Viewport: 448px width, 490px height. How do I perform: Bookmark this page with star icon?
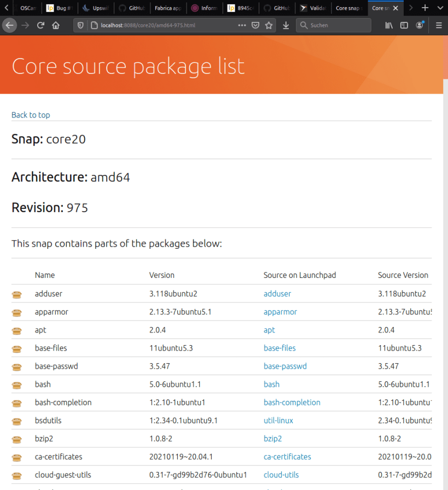click(x=269, y=25)
